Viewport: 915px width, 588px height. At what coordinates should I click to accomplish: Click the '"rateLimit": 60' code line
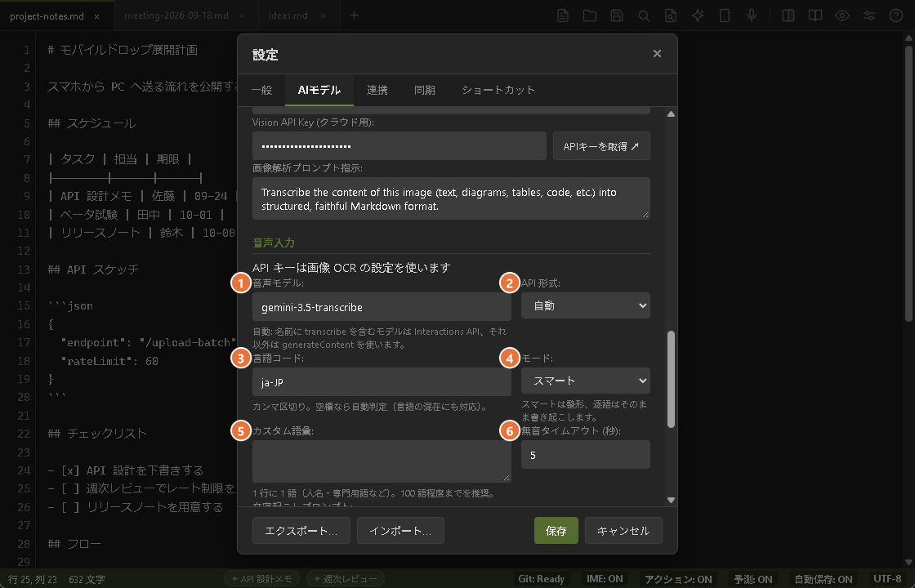[109, 361]
